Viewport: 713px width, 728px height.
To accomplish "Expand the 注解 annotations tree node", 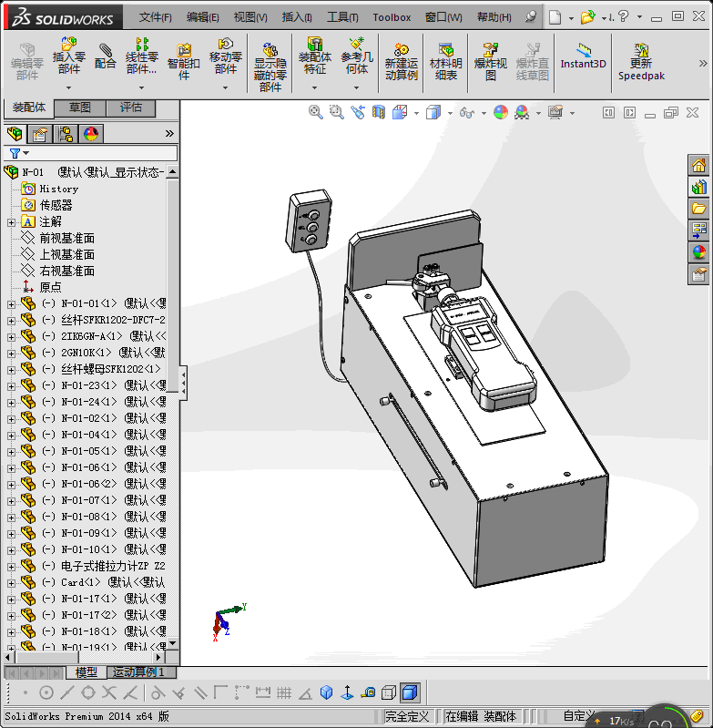I will tap(11, 222).
